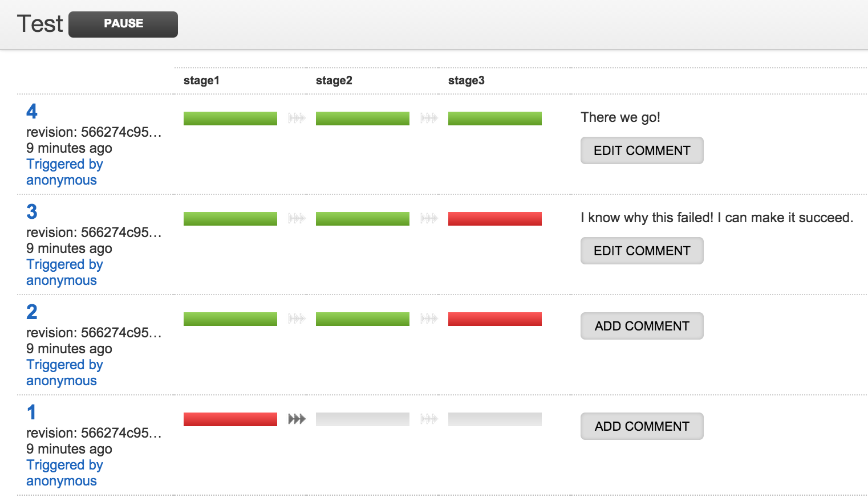Click the Pause pipeline button
The width and height of the screenshot is (868, 498).
pos(123,25)
